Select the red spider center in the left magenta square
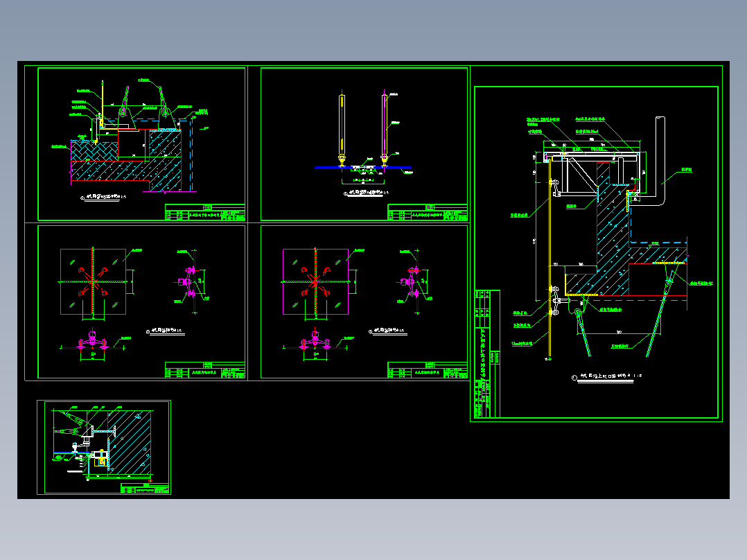Screen dimensions: 747x560 [93, 281]
